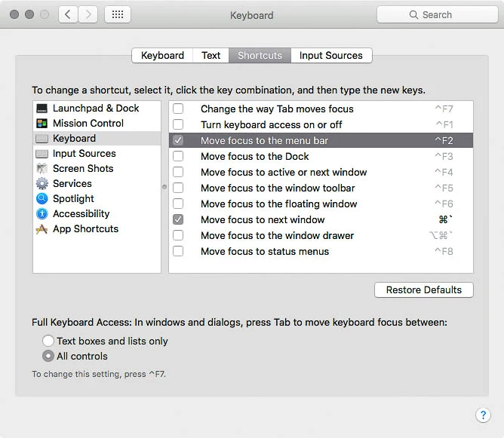Click the ^F2 key combination
This screenshot has height=438, width=504.
(444, 140)
